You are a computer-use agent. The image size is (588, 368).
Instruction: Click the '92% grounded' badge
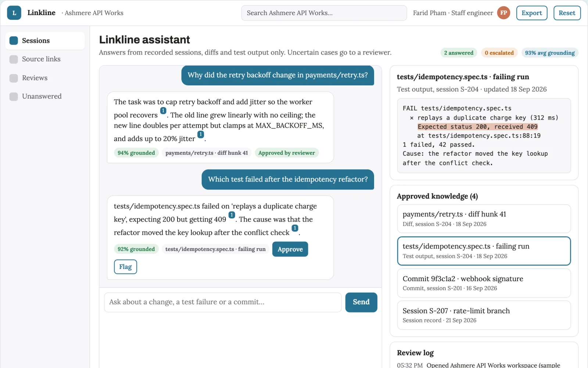[136, 249]
